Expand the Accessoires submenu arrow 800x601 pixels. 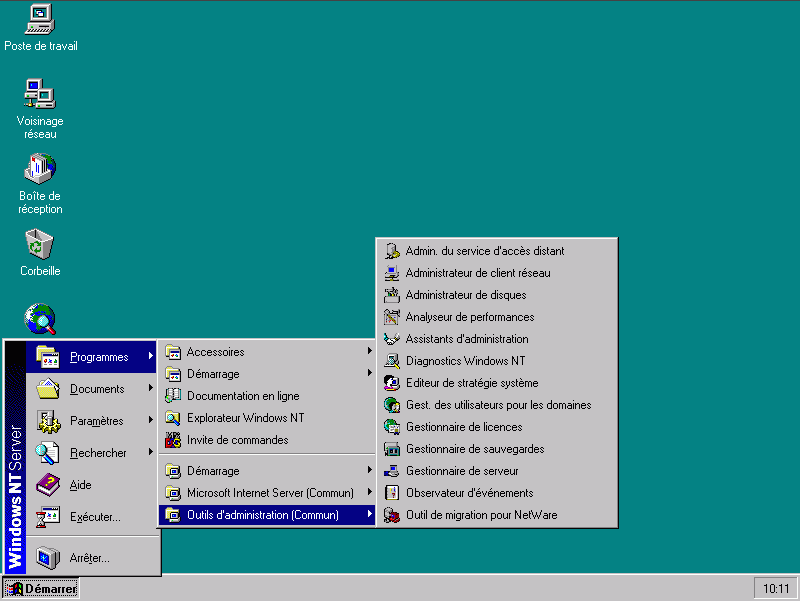(369, 352)
